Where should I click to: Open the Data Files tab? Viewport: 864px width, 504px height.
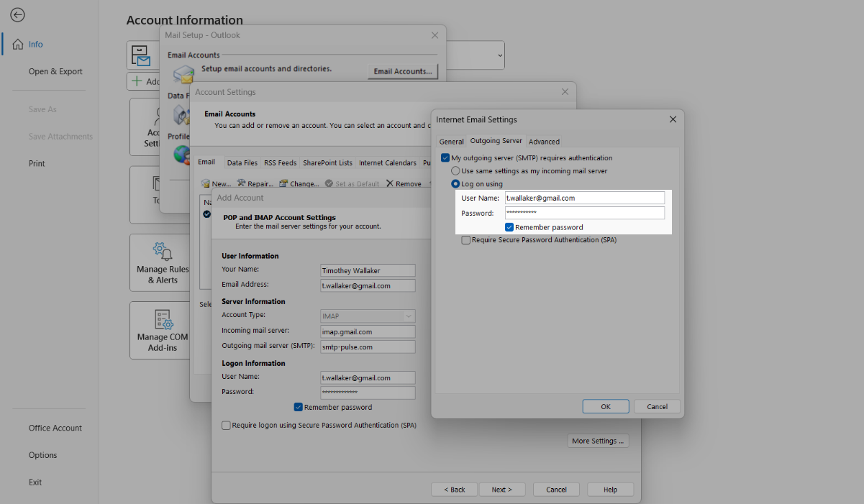pyautogui.click(x=242, y=163)
